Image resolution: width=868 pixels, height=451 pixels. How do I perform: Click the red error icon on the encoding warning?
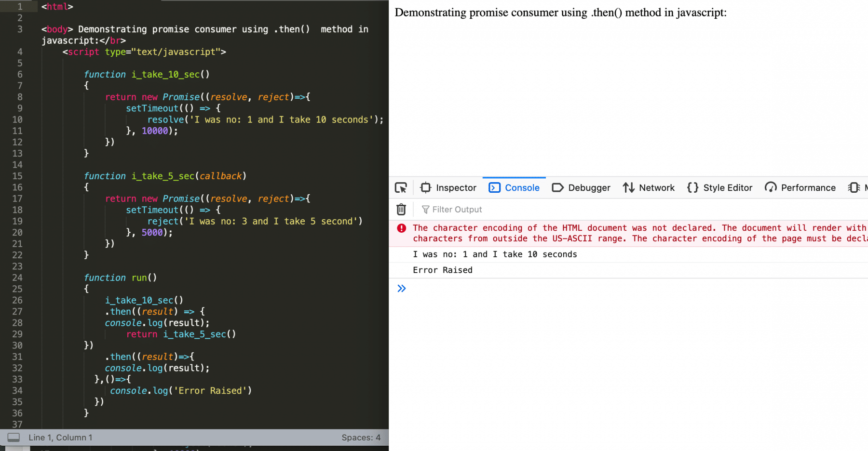[x=402, y=228]
